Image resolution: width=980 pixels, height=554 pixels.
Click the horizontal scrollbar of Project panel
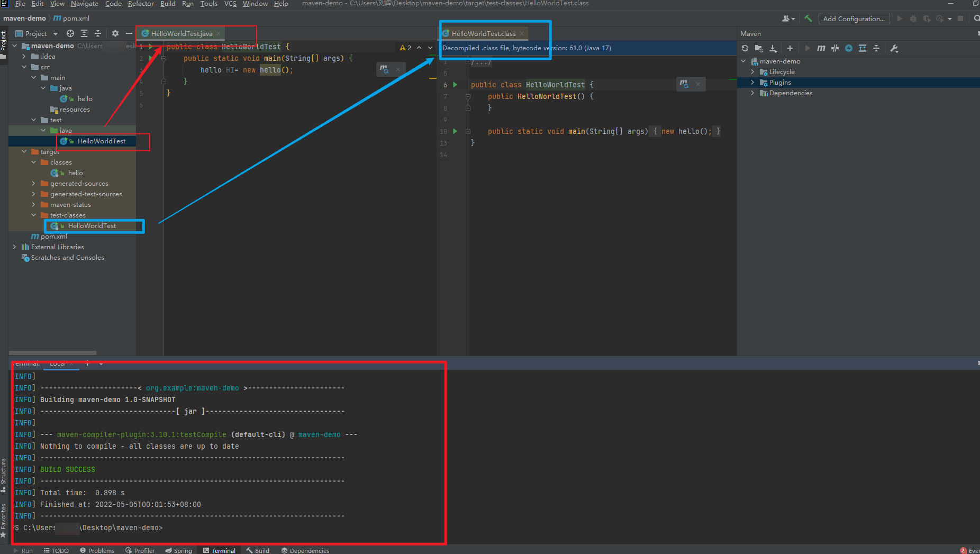pyautogui.click(x=52, y=352)
